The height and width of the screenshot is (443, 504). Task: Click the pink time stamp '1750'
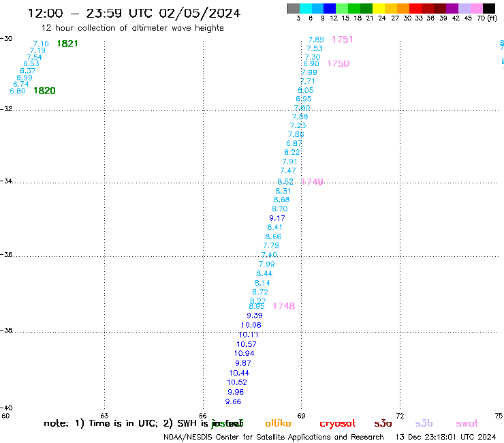(338, 63)
